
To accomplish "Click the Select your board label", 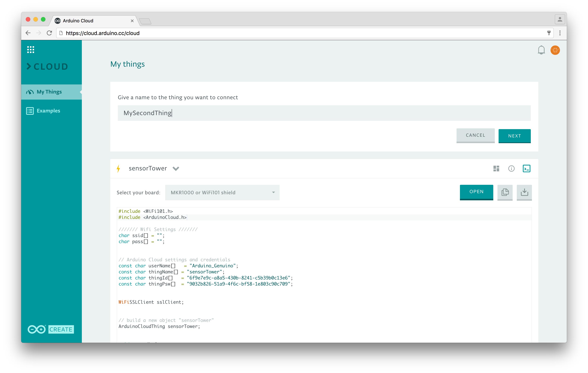I will [x=138, y=193].
